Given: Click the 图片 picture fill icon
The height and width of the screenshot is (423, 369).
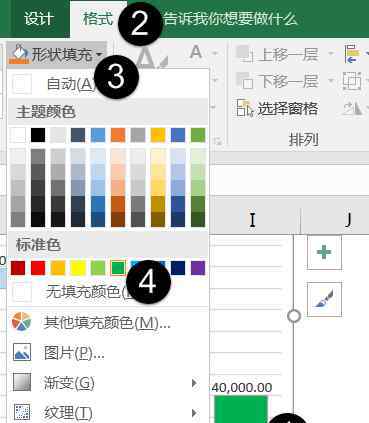Looking at the screenshot, I should click(22, 352).
